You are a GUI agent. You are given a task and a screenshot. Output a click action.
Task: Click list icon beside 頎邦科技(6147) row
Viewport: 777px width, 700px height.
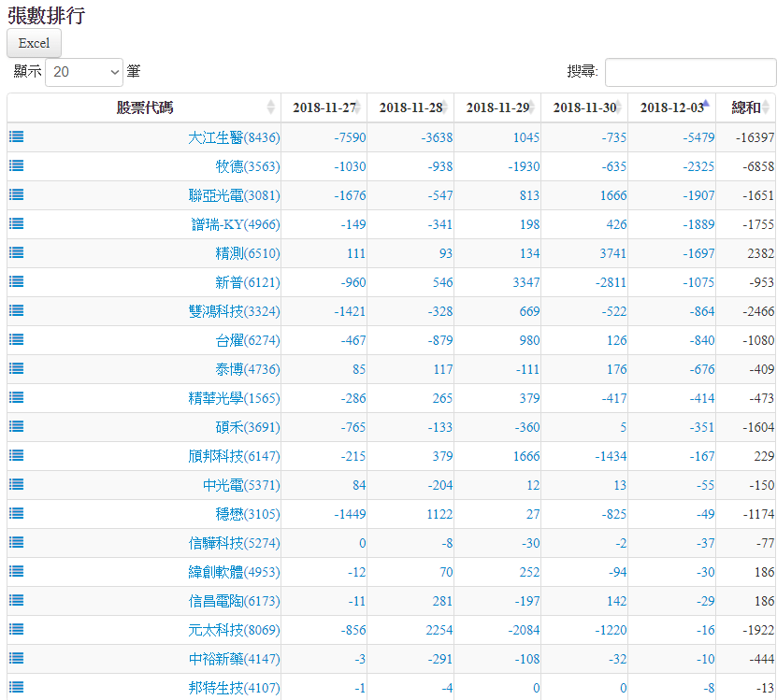(17, 455)
